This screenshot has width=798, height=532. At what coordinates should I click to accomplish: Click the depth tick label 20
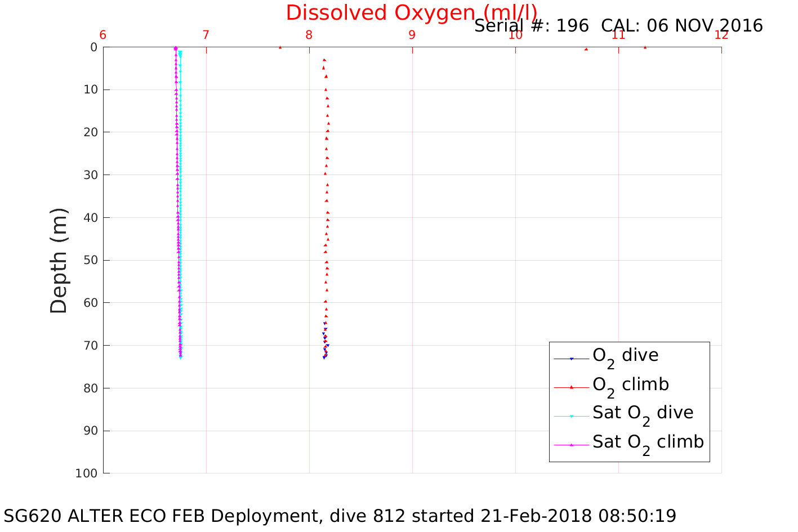(90, 132)
